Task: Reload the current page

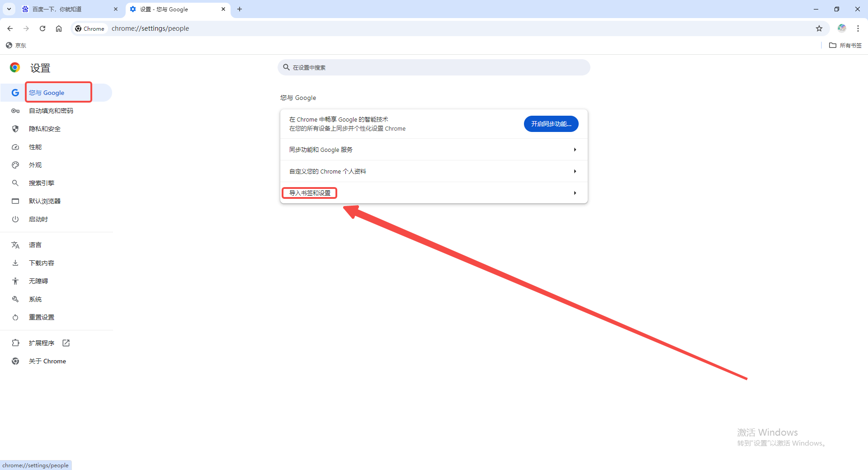Action: pos(42,28)
